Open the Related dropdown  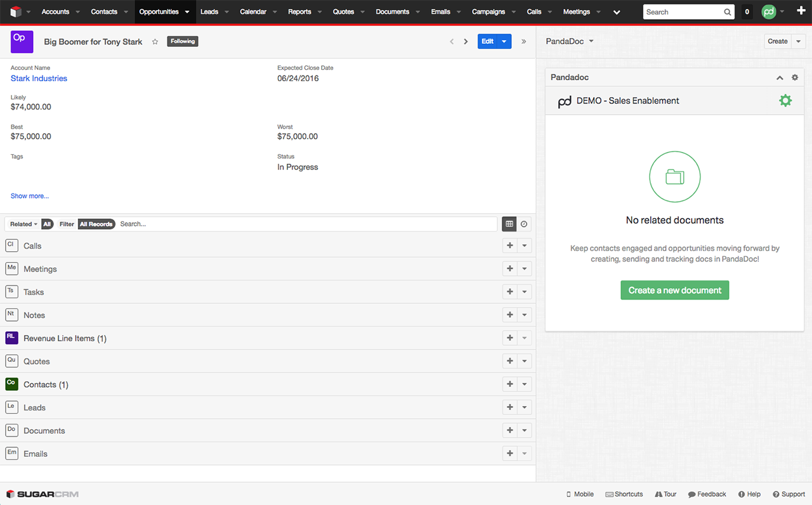click(24, 224)
